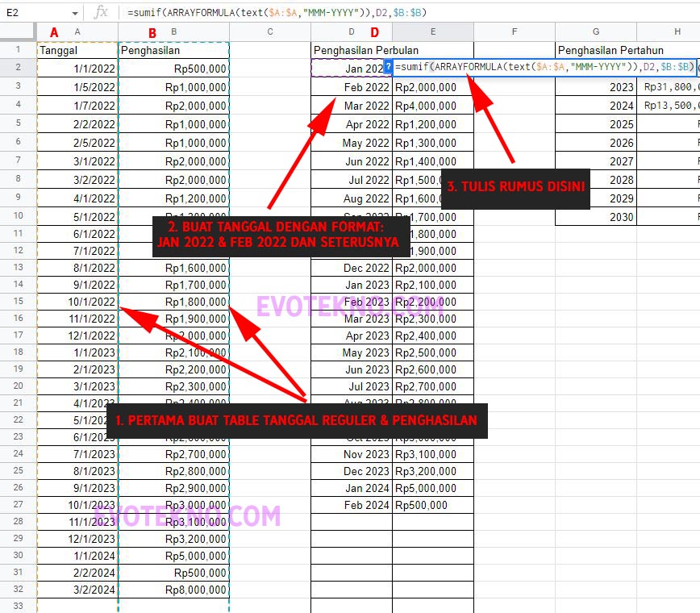Select Rp4,000,000 next to Mar 2022
Screen dimensions: 700x613
[x=433, y=106]
